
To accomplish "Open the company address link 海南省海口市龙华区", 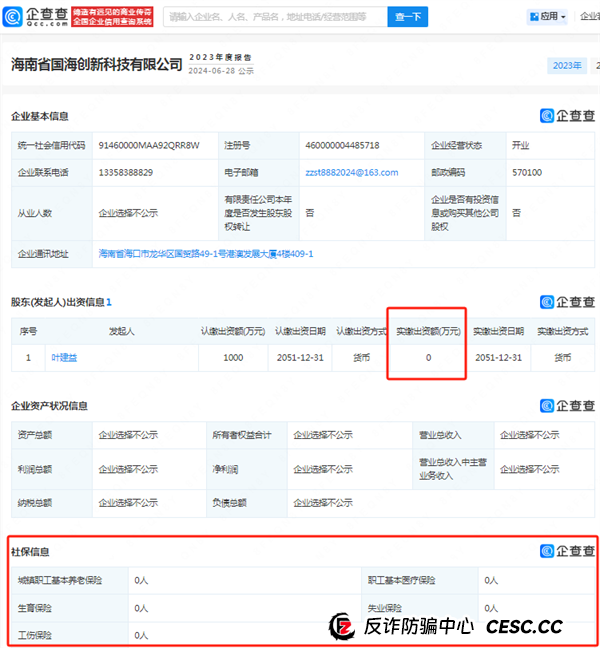I will 206,254.
